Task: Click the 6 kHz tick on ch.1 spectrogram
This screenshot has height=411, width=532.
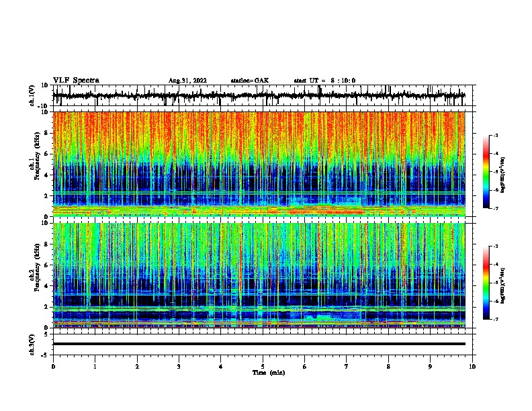Action: pyautogui.click(x=46, y=154)
